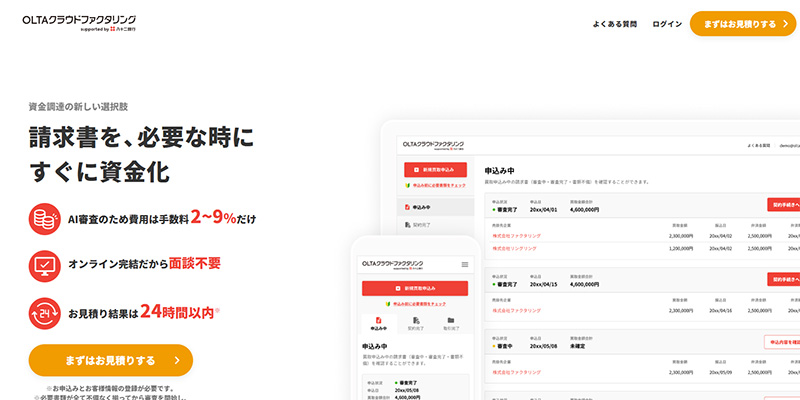This screenshot has height=400, width=800.
Task: Open 株式会社リングリング link in desktop mockup
Action: tap(514, 248)
